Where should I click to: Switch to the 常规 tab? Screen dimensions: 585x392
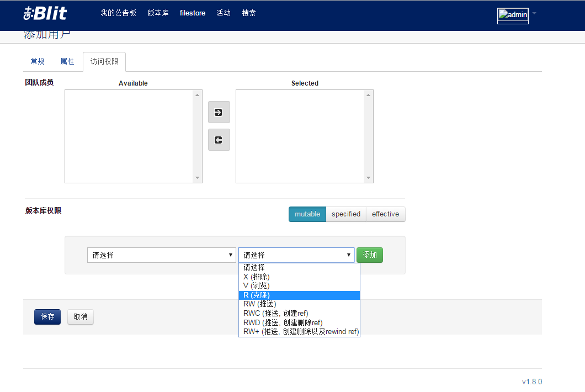pos(38,61)
